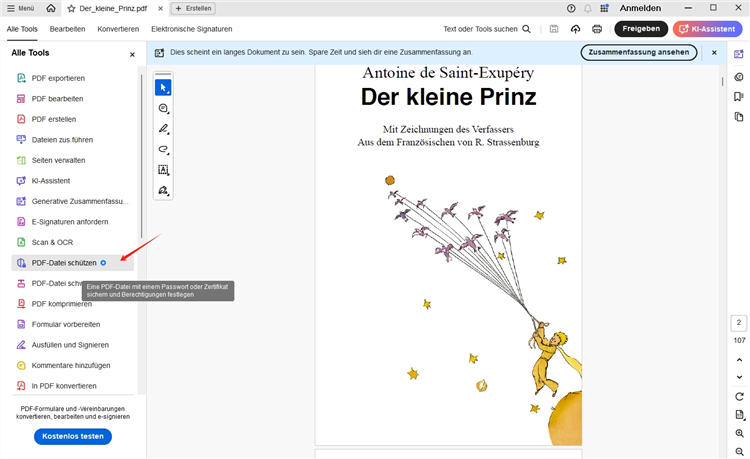Click the Erstellen button
Image resolution: width=750 pixels, height=459 pixels.
tap(193, 8)
